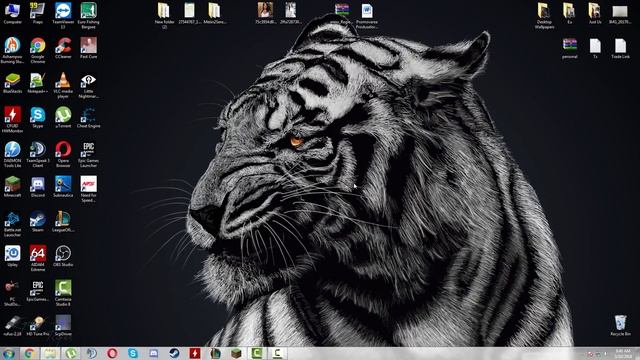Viewport: 640px width, 360px height.
Task: Launch the Subnautica desktop shortcut
Action: click(63, 187)
